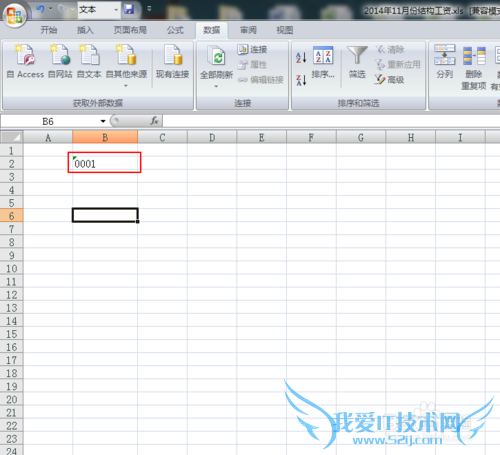Click Remove Duplicates (删除重复项)
The image size is (500, 455).
[x=474, y=68]
